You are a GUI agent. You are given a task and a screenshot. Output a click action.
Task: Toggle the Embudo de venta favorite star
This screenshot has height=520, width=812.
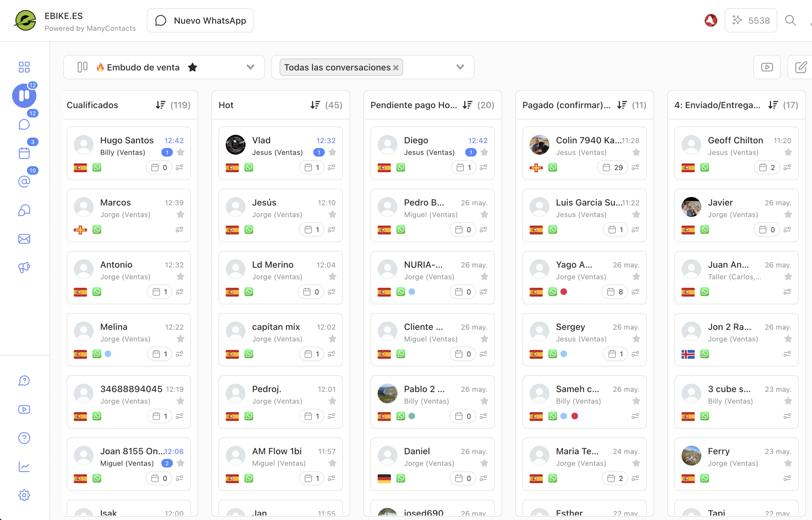(x=193, y=67)
